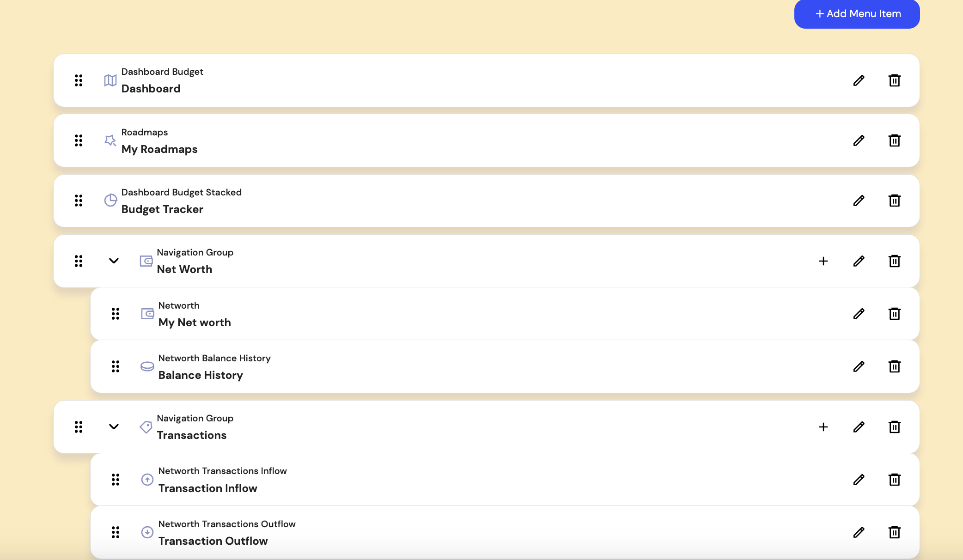Click the downward arrow icon for Transaction Outflow

click(x=147, y=532)
